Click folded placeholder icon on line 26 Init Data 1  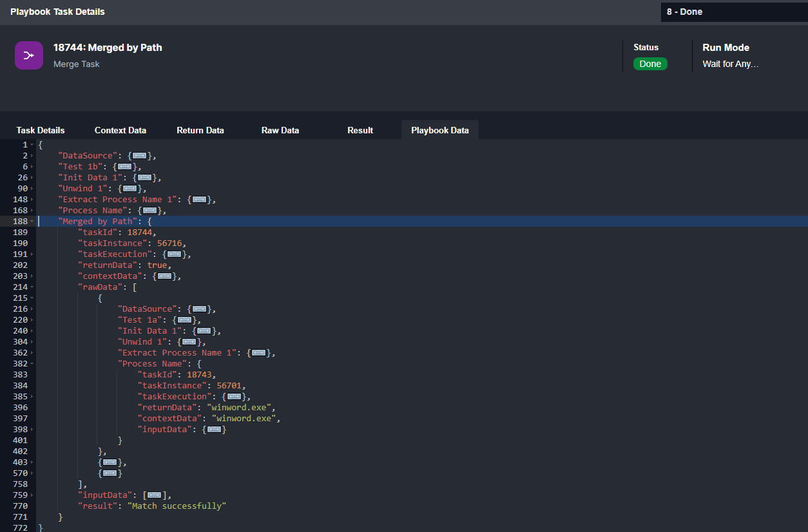click(x=145, y=178)
